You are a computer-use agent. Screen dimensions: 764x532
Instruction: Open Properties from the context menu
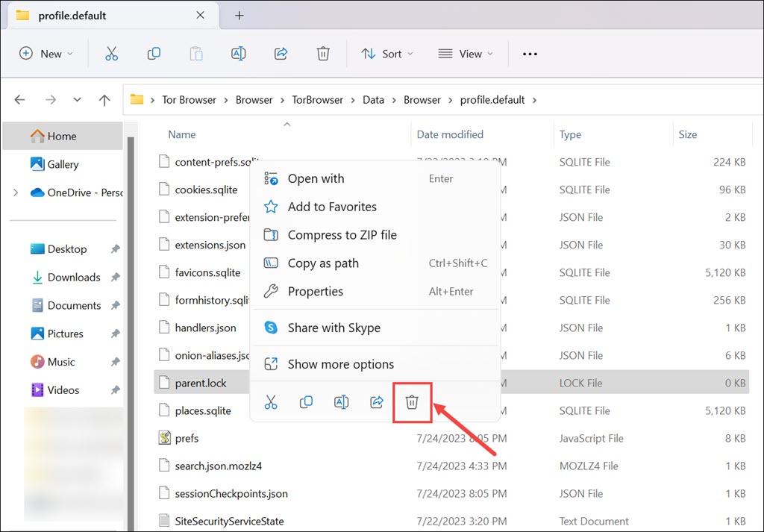[315, 292]
